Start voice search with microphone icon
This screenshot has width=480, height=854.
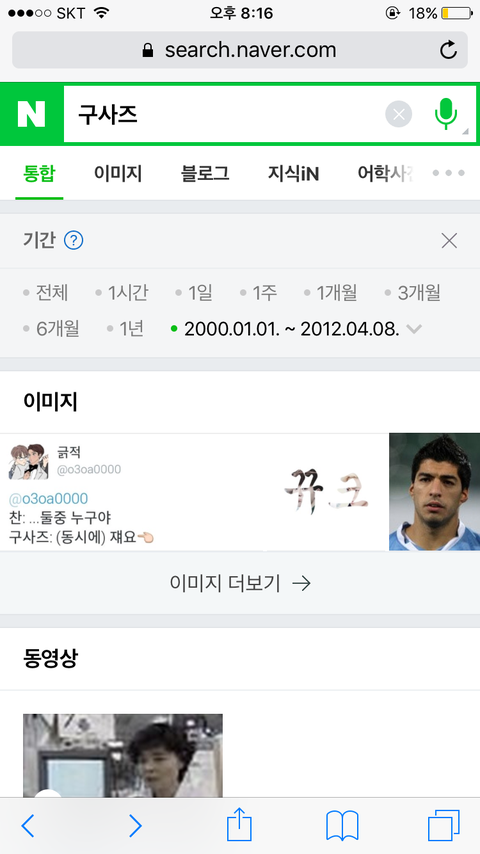[x=446, y=113]
